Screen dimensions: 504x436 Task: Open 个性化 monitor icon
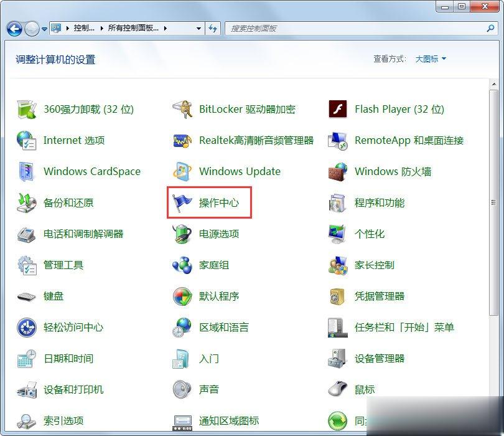click(338, 234)
